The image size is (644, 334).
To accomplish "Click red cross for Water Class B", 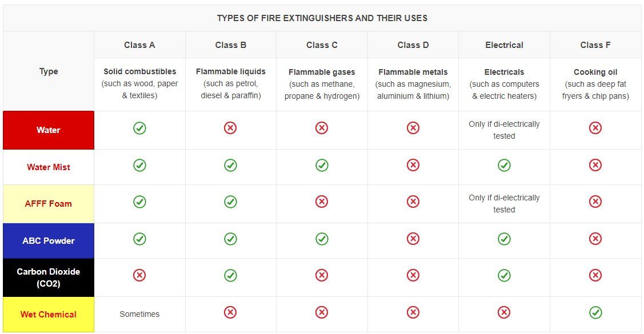I will click(x=230, y=128).
